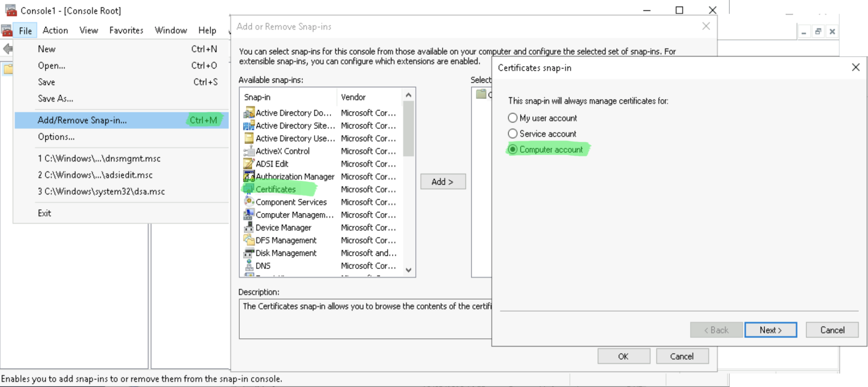Select the Certificates snap-in

point(275,189)
